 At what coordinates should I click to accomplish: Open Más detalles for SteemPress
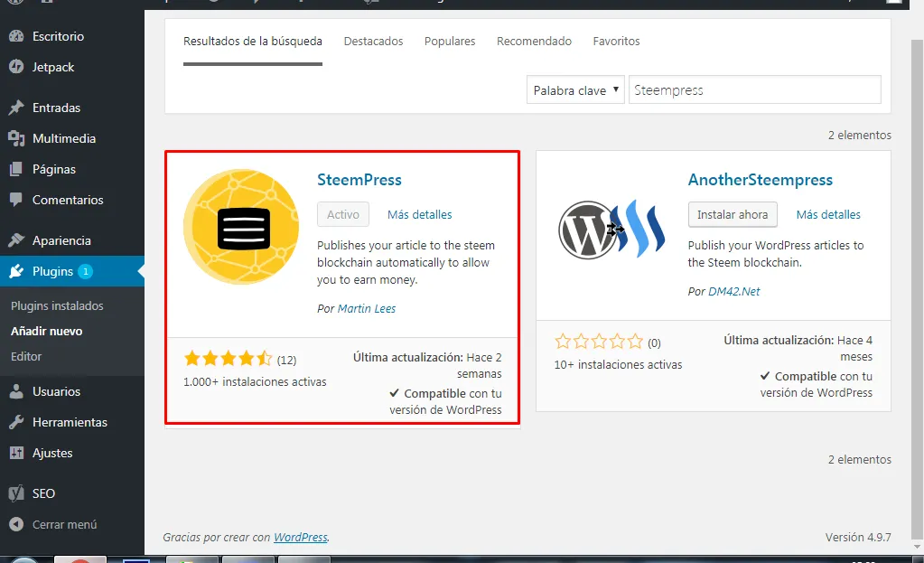pyautogui.click(x=420, y=214)
